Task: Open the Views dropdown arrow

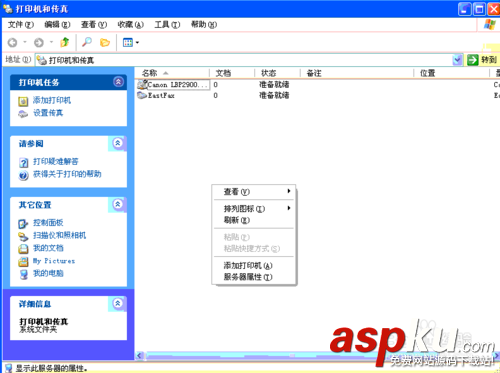Action: [137, 42]
